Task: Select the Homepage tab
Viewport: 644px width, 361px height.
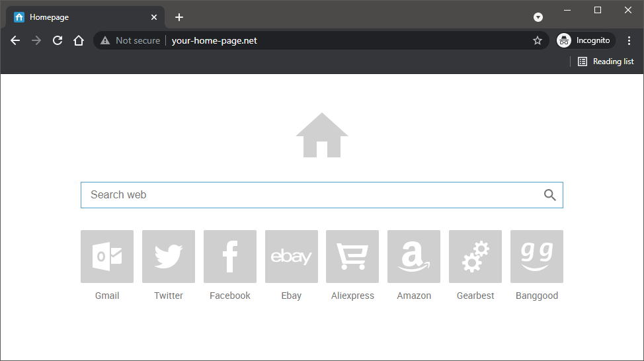Action: coord(79,17)
